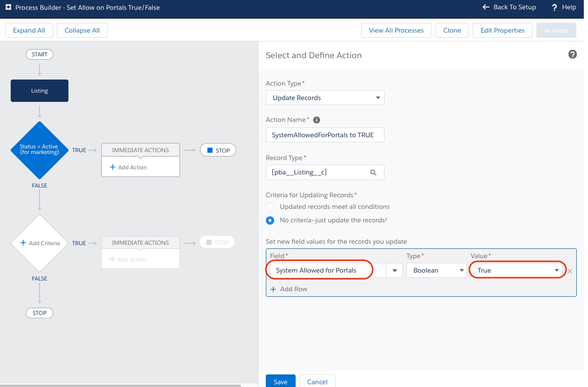
Task: Select 'No criteria—just update the records!' option
Action: click(x=270, y=220)
